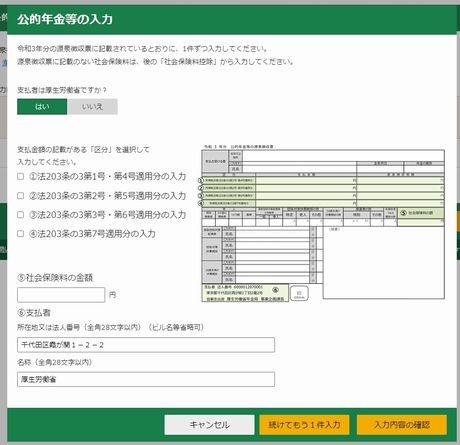
Task: Check ④法203条の3第7号適用分の入力
Action: (21, 234)
